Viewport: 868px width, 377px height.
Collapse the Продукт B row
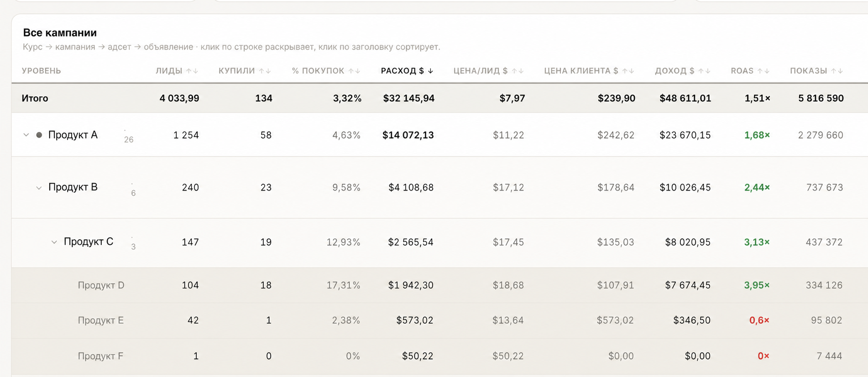[39, 188]
